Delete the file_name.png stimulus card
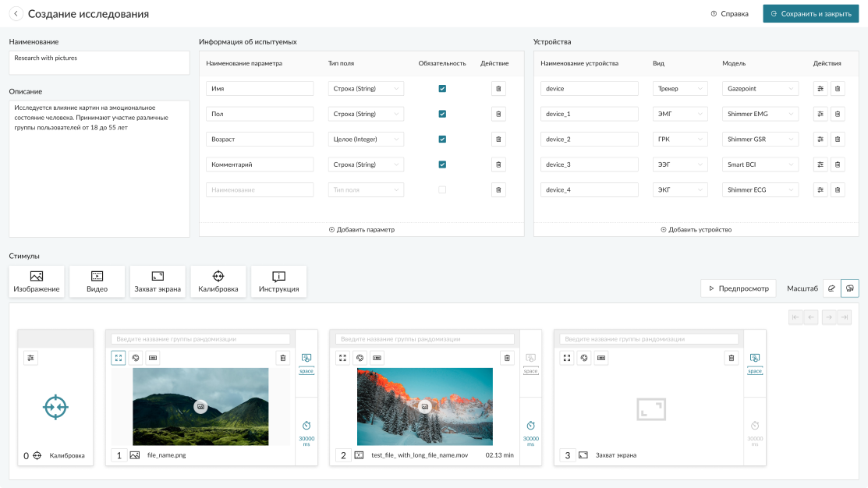 click(x=282, y=358)
